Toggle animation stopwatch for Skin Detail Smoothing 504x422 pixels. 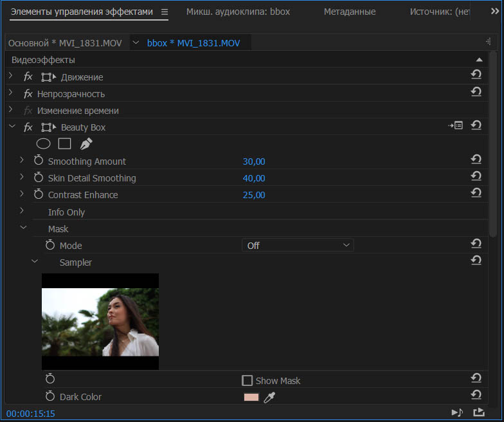click(x=39, y=177)
